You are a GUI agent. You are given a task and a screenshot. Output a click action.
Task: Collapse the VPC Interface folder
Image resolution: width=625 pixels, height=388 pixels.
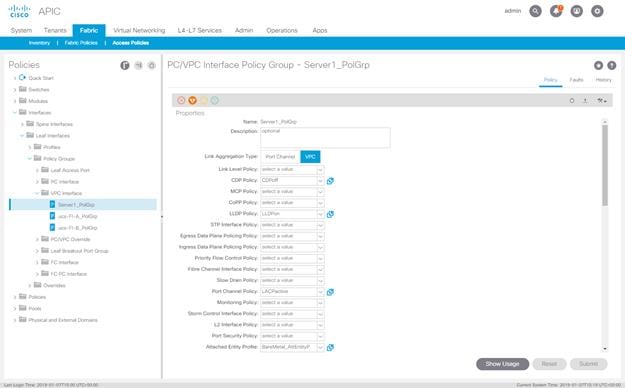pos(37,193)
